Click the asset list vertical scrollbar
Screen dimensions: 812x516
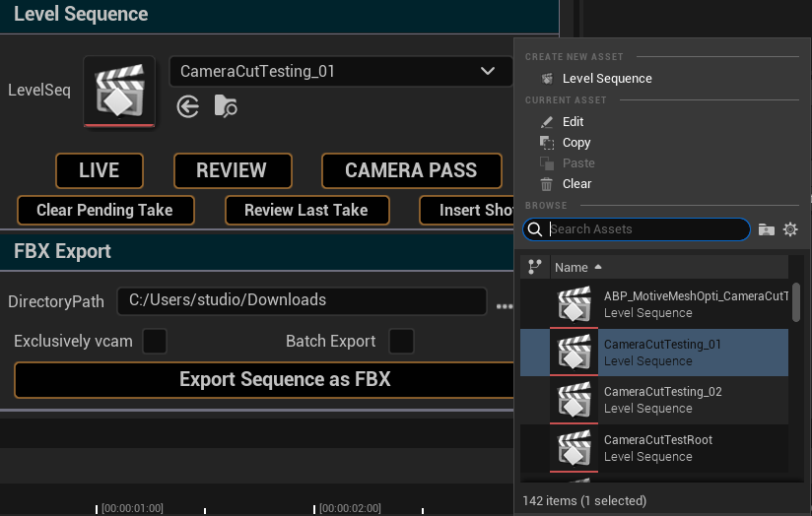click(796, 301)
